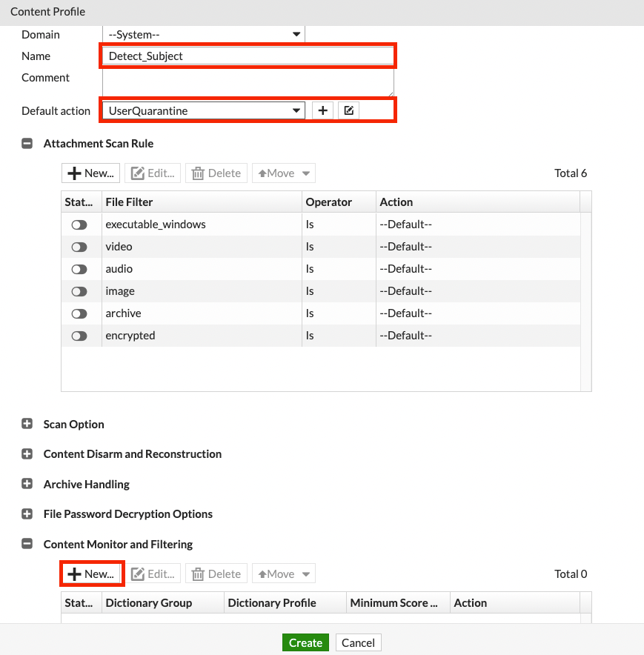Open the Domain dropdown

pos(203,35)
